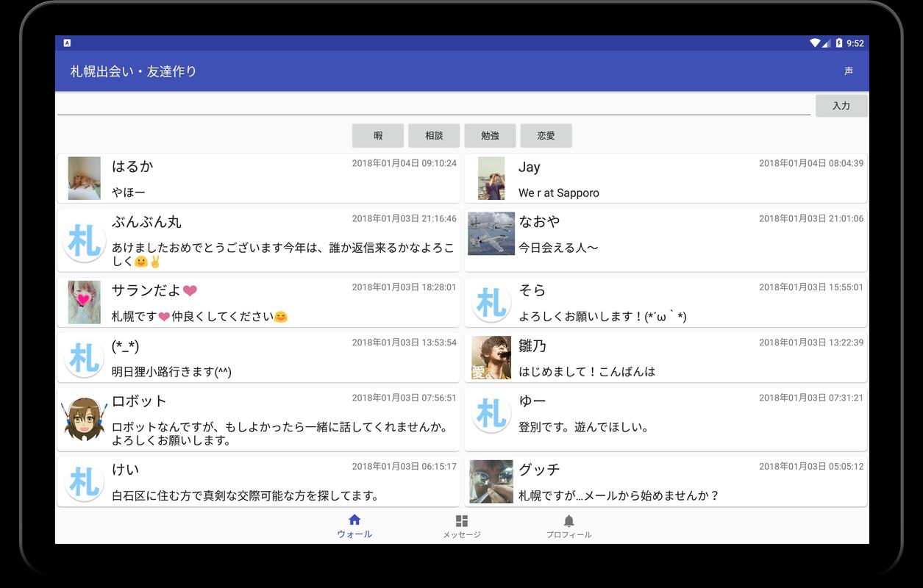Open Jay's profile photo

(491, 178)
